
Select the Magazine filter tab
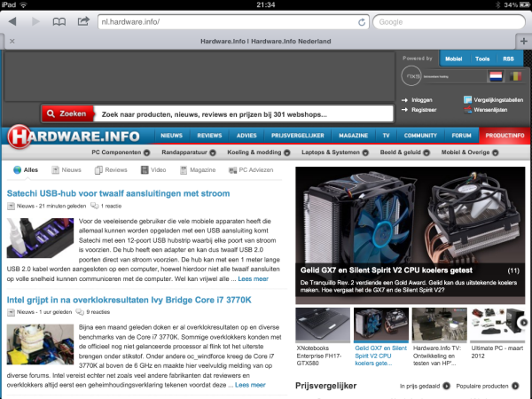(198, 170)
